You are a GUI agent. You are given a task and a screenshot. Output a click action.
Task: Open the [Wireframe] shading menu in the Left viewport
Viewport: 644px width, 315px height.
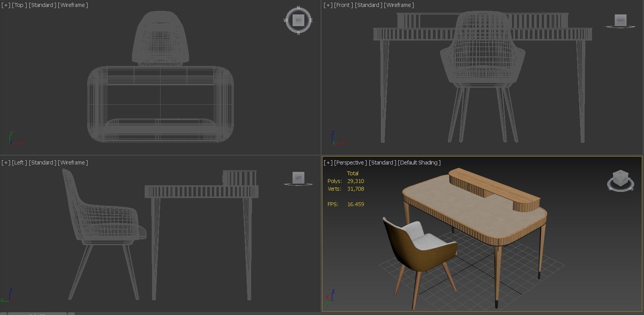[73, 163]
